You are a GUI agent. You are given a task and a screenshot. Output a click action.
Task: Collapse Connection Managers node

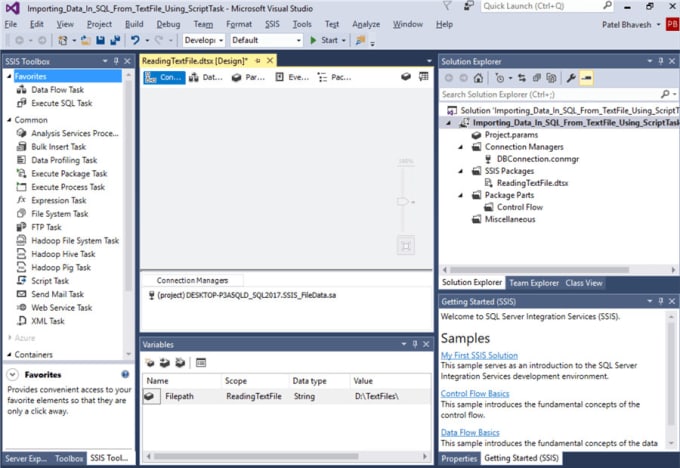click(x=461, y=147)
